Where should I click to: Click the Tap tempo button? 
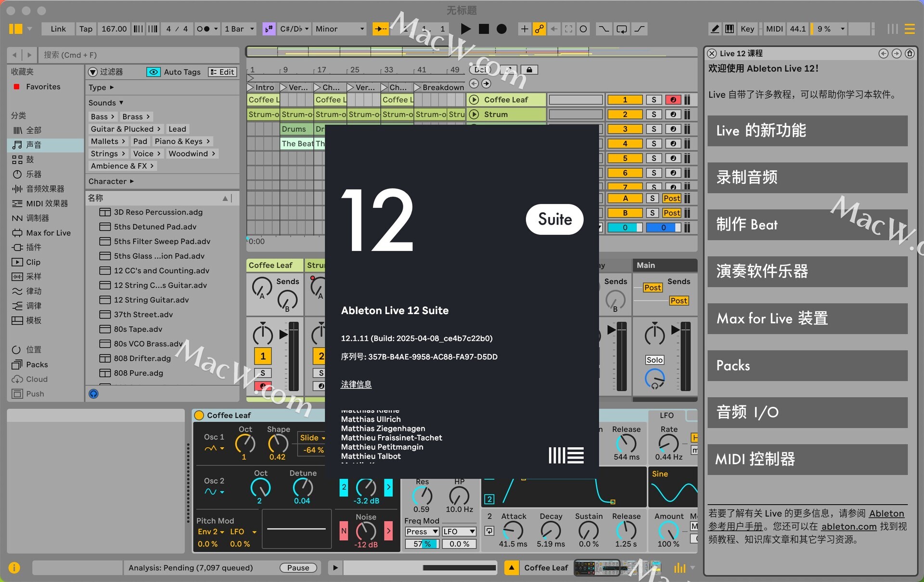(x=86, y=29)
